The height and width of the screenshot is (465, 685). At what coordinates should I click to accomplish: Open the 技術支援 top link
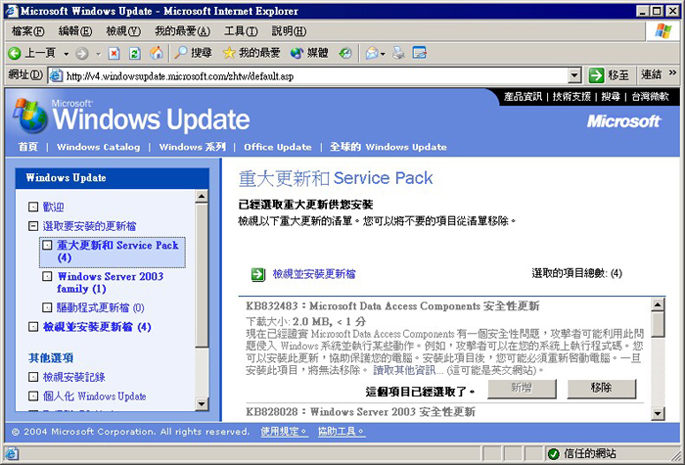click(571, 97)
